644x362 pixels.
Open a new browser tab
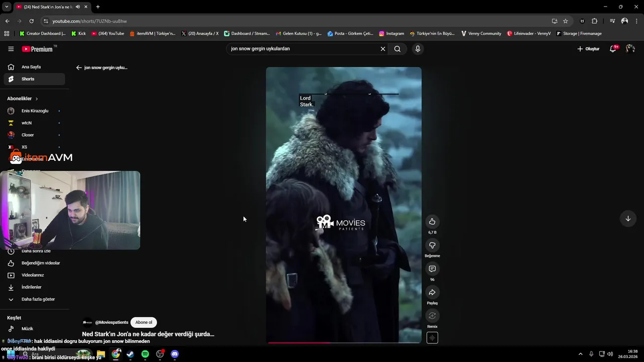click(x=98, y=7)
